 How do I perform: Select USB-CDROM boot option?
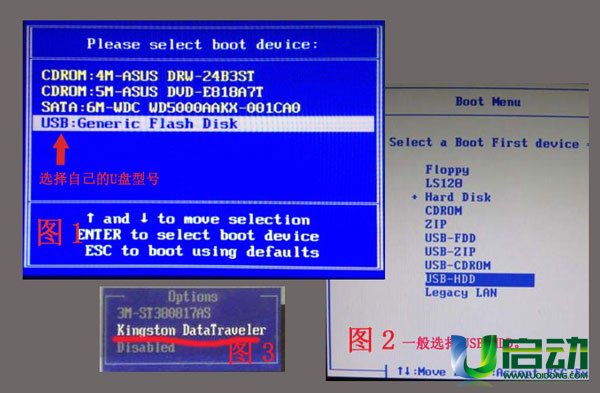(x=458, y=265)
